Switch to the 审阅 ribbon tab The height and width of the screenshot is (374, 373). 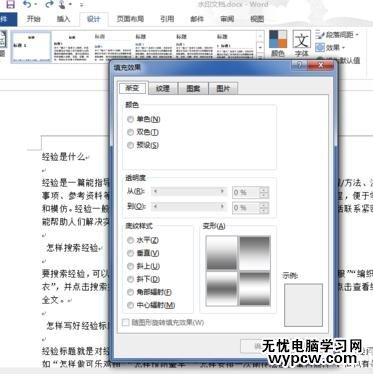(227, 19)
